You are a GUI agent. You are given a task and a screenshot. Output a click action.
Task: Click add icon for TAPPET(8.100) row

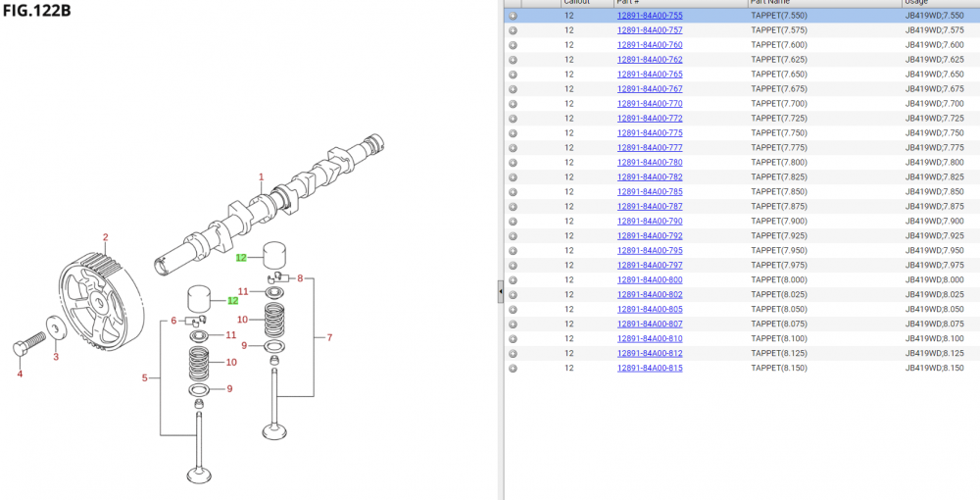click(513, 339)
